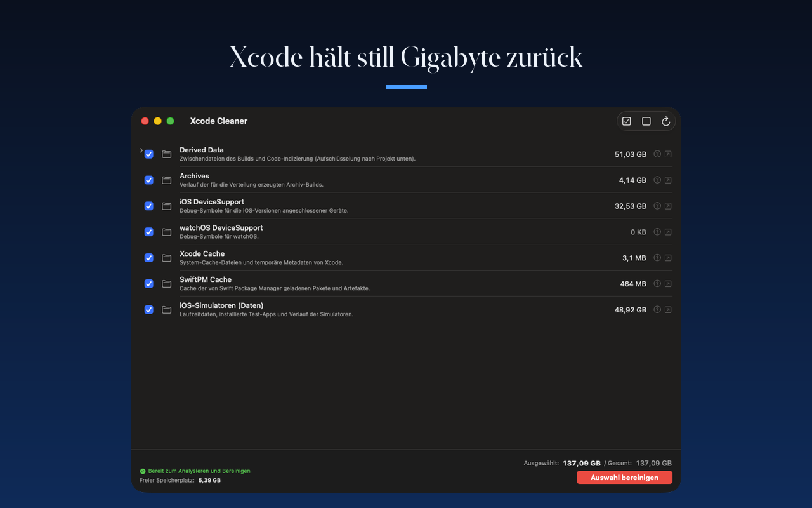Select the iOS-Simulatoren (Daten) title
This screenshot has height=508, width=812.
(221, 305)
